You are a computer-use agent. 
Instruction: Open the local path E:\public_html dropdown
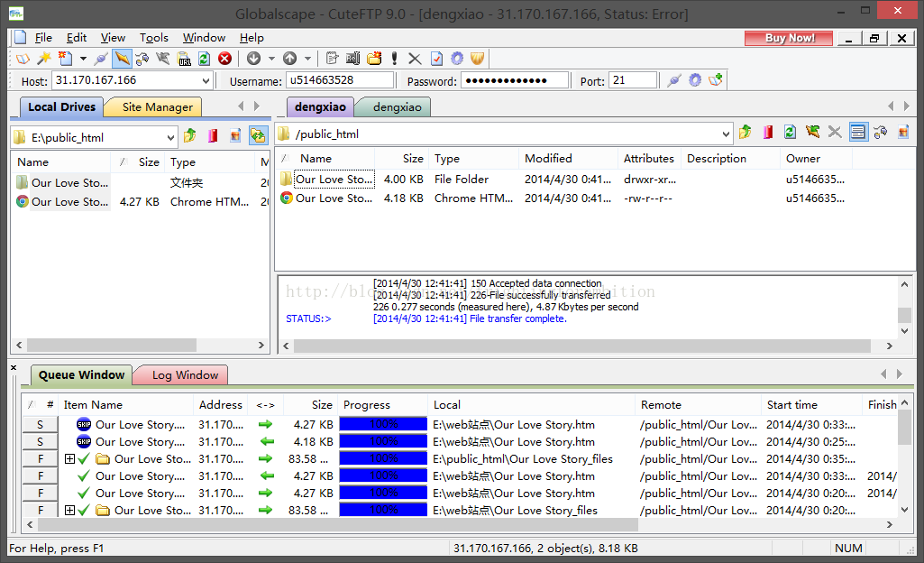point(170,138)
